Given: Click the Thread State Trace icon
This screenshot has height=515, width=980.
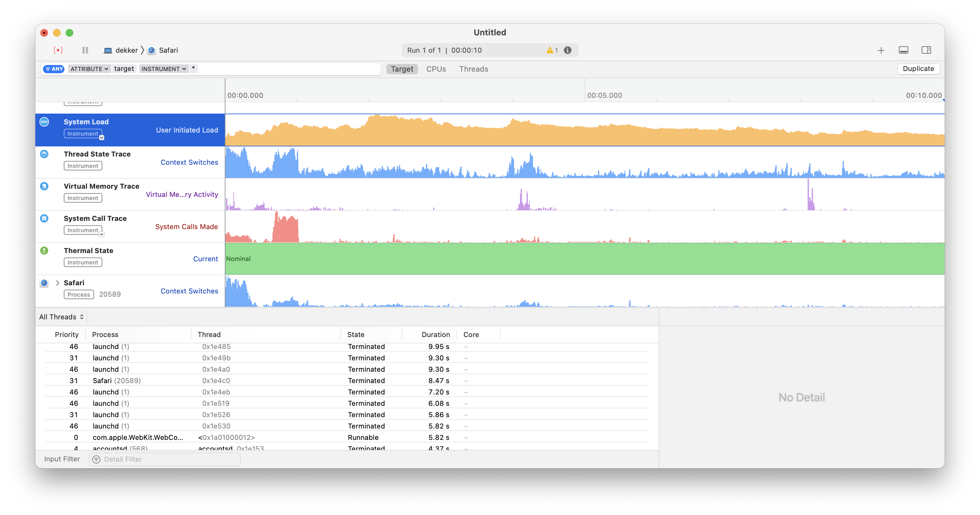Looking at the screenshot, I should [45, 154].
